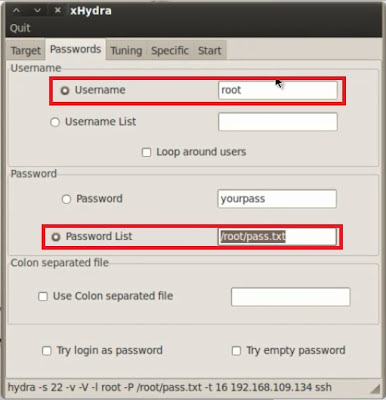Click the empty Username List field
Image resolution: width=386 pixels, height=400 pixels.
[278, 122]
